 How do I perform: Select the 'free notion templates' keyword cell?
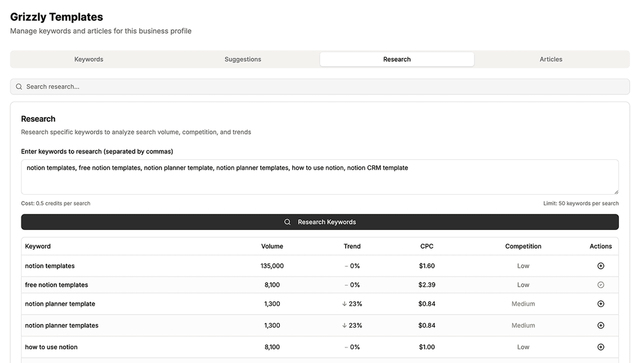(x=56, y=285)
